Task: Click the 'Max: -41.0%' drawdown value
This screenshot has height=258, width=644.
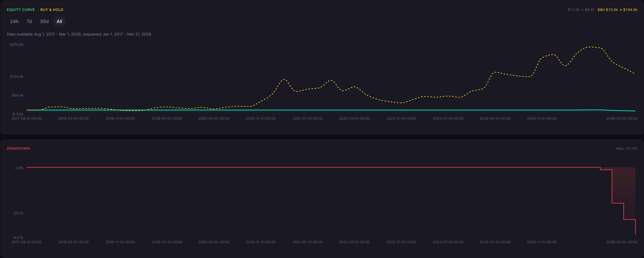Action: coord(626,149)
